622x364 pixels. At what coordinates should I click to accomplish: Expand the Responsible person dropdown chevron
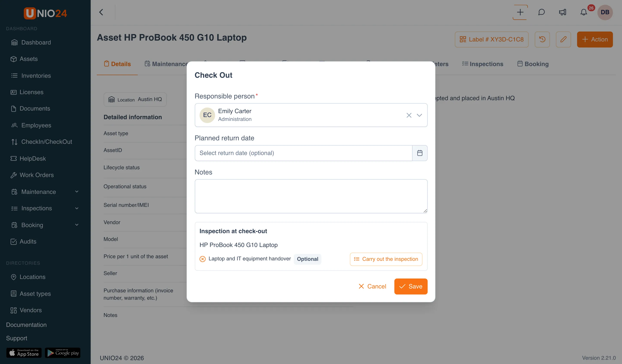419,115
